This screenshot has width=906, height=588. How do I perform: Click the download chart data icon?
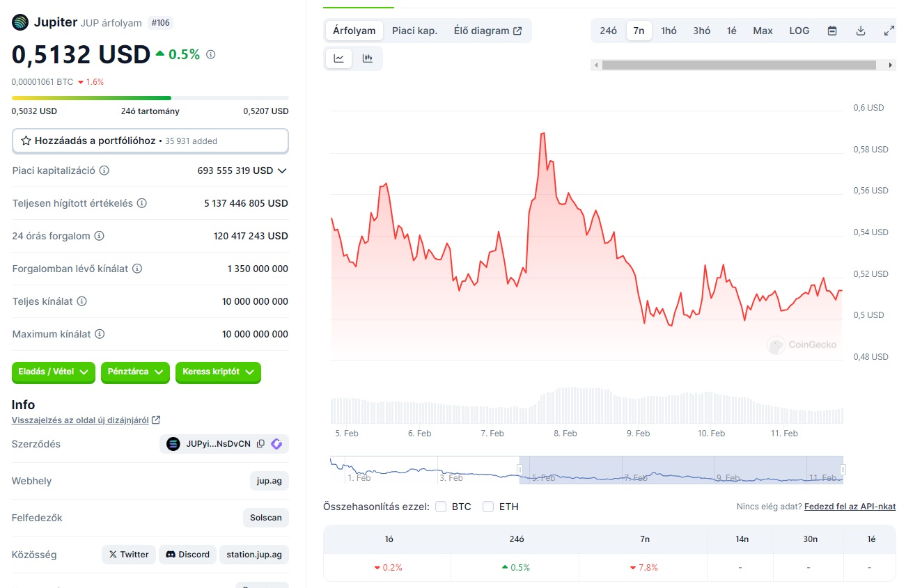(861, 31)
